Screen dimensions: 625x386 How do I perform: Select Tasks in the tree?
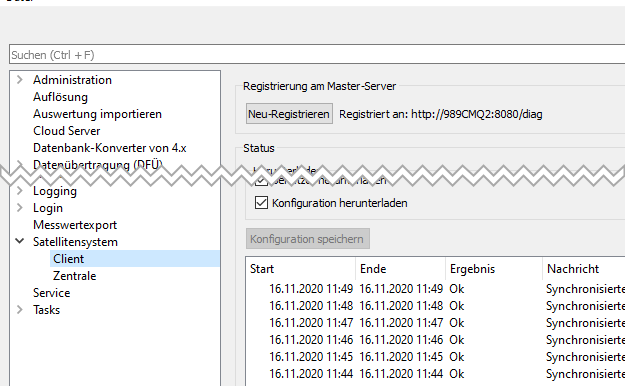(x=46, y=310)
